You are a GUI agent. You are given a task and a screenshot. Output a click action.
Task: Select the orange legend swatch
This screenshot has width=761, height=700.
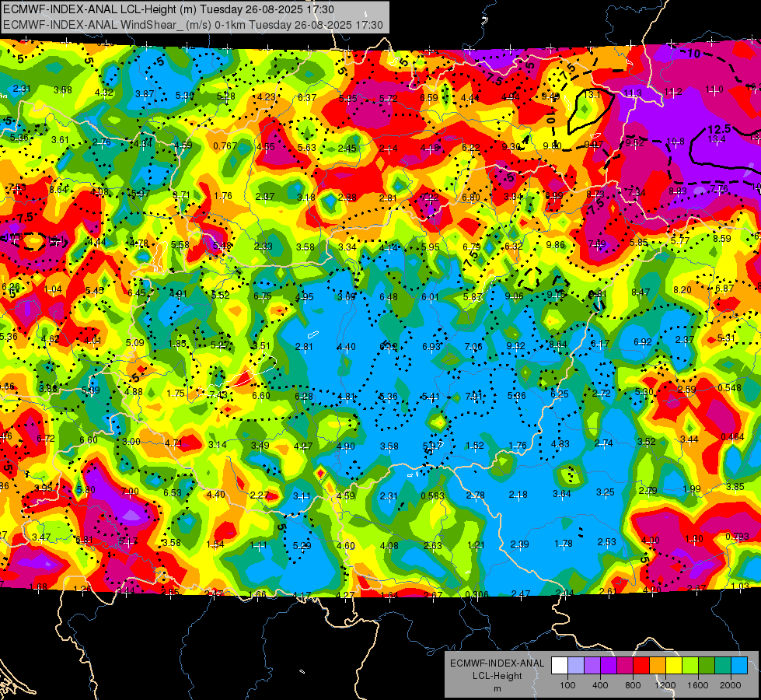click(x=658, y=665)
